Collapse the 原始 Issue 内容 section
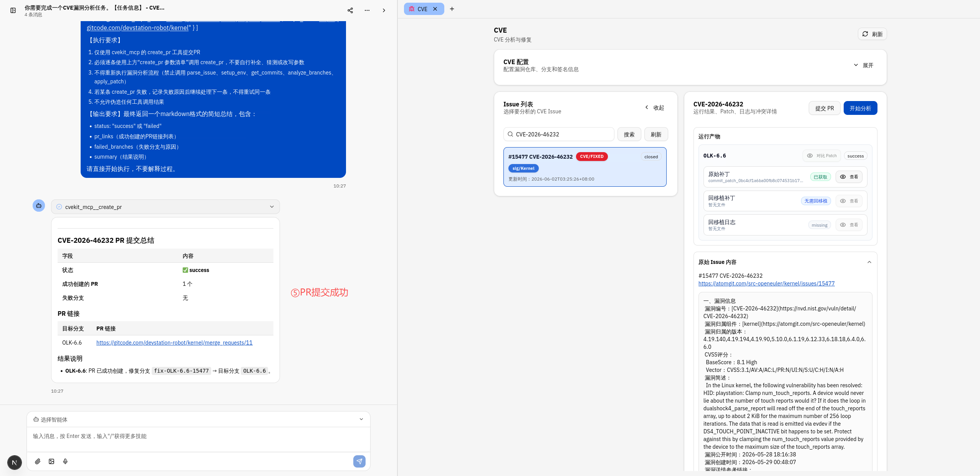980x476 pixels. [x=869, y=262]
